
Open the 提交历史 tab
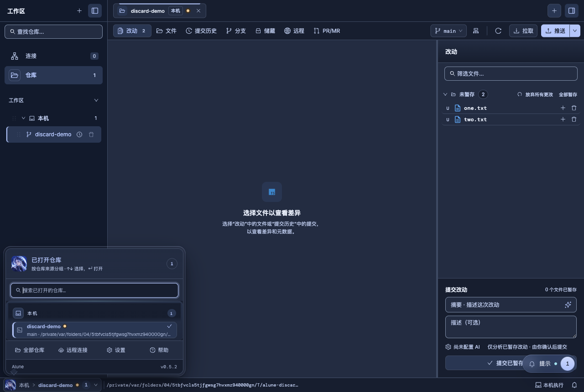click(x=201, y=31)
